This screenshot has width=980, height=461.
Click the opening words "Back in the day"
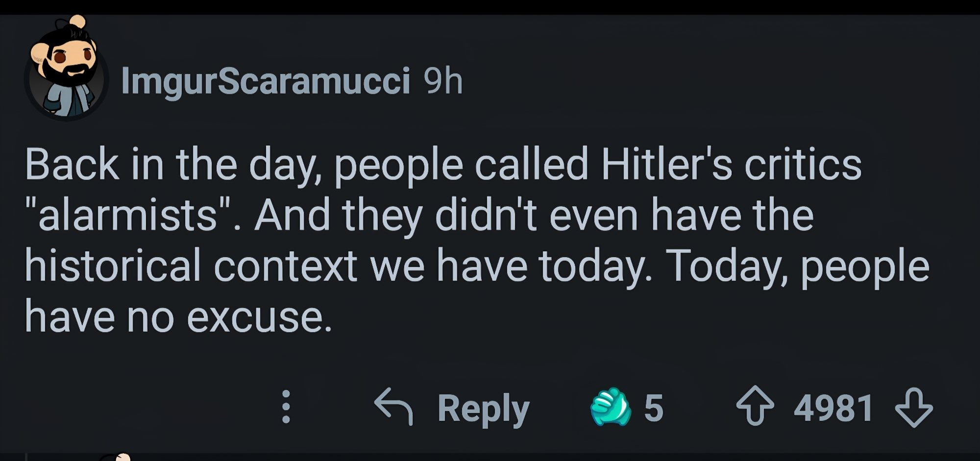[171, 165]
